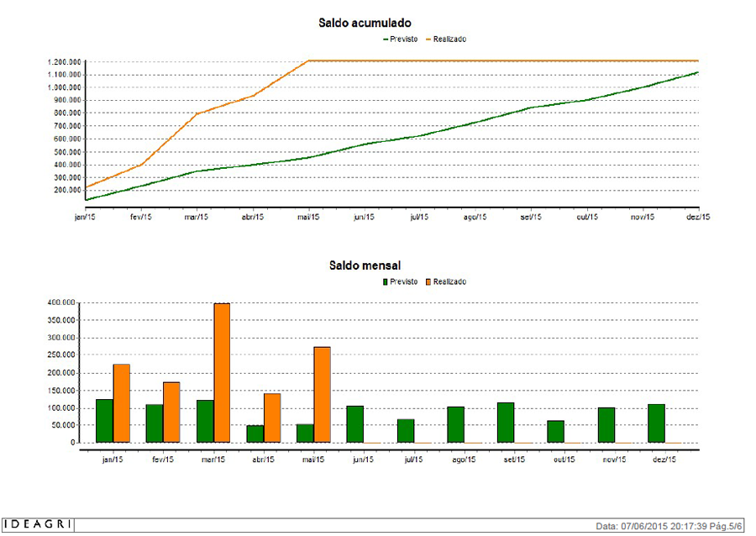Click the "dez/15" x-axis label in Saldo acumulado
756x536 pixels.
tap(698, 218)
